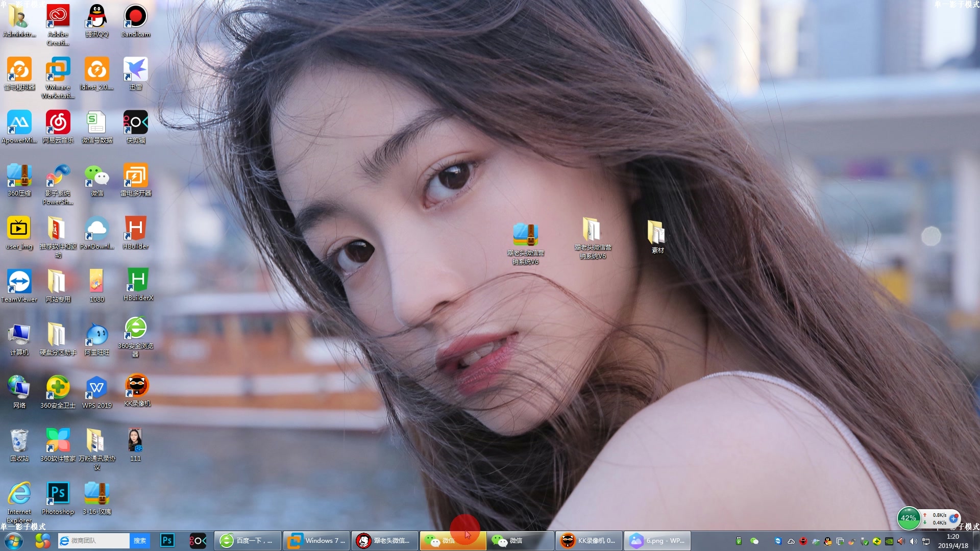Open the 阿里旺旺 desktop shortcut
Screen dimensions: 980x551
pos(96,339)
